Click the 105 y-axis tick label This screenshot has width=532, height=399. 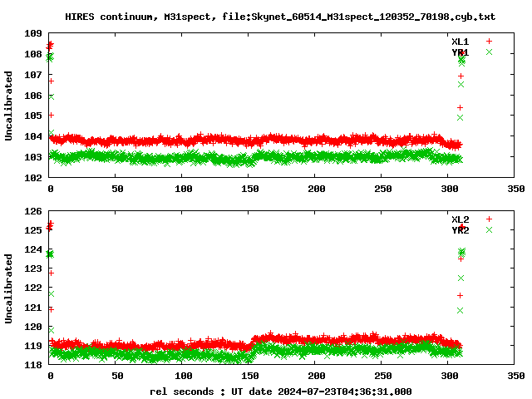(33, 116)
